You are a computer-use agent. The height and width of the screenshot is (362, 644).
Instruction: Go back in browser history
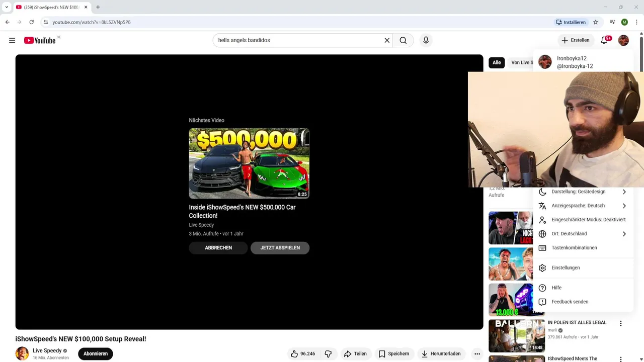tap(8, 22)
